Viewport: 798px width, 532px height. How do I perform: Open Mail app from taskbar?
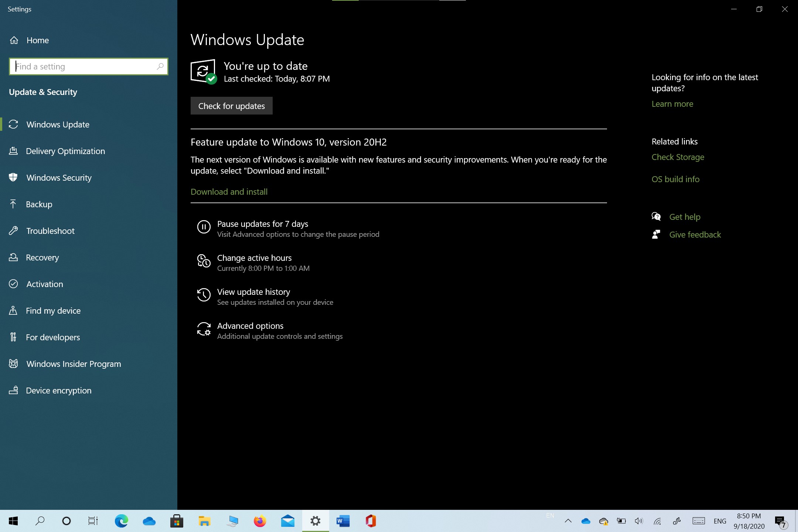287,521
